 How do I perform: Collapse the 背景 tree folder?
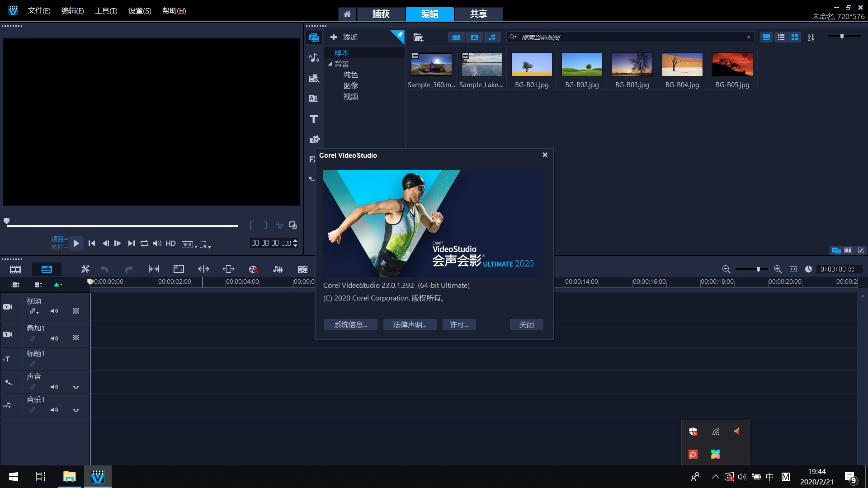330,64
